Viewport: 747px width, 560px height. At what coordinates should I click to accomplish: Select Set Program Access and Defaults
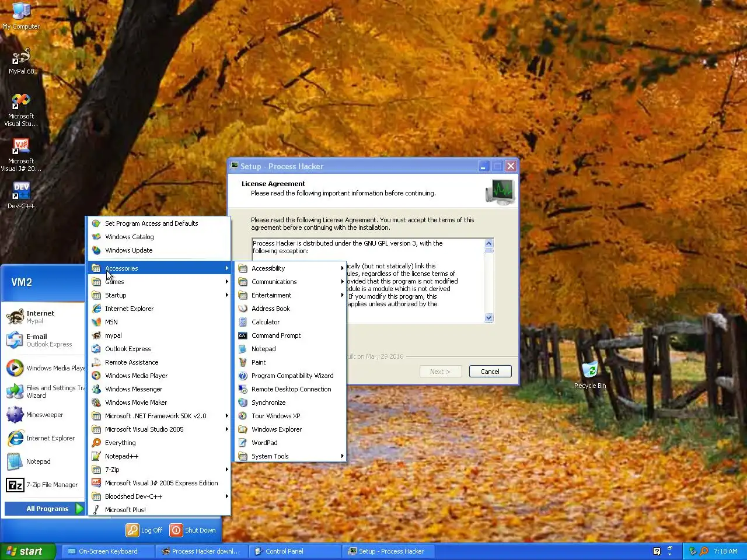tap(159, 223)
